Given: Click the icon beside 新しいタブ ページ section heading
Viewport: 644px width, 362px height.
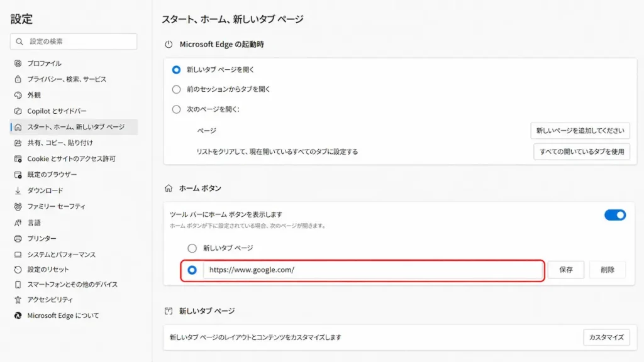Looking at the screenshot, I should point(169,311).
